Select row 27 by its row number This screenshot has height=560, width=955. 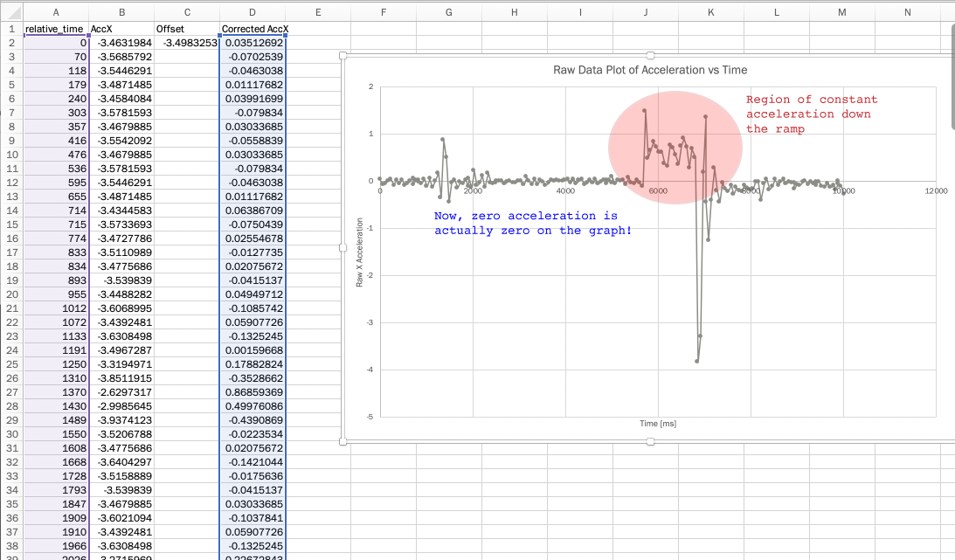11,392
